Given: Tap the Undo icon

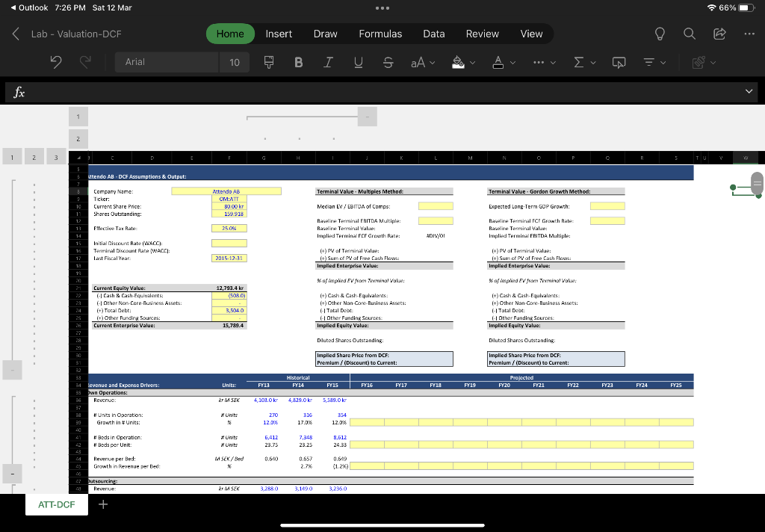Looking at the screenshot, I should [56, 62].
